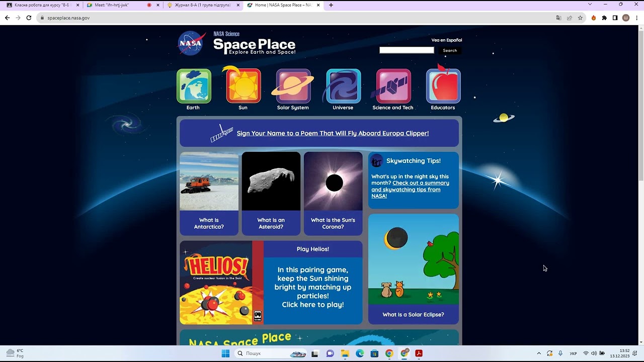Click the 'Play Helios!' heading
The height and width of the screenshot is (362, 644).
pyautogui.click(x=313, y=249)
